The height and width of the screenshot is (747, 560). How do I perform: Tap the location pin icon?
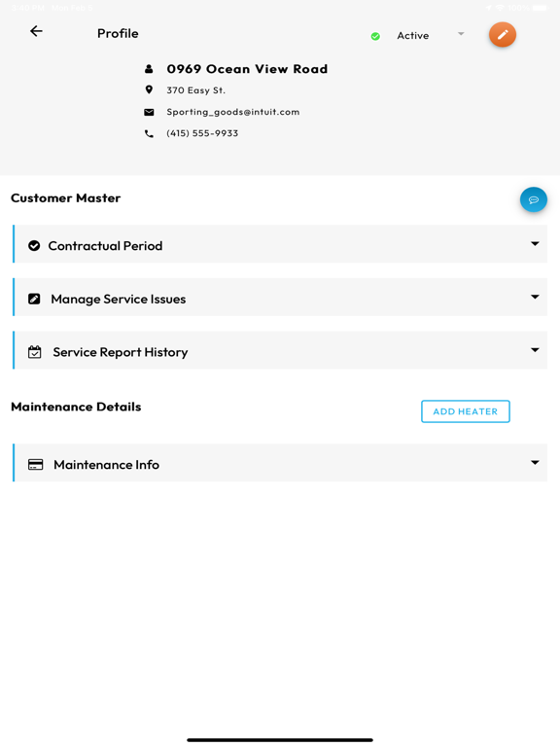(x=149, y=89)
